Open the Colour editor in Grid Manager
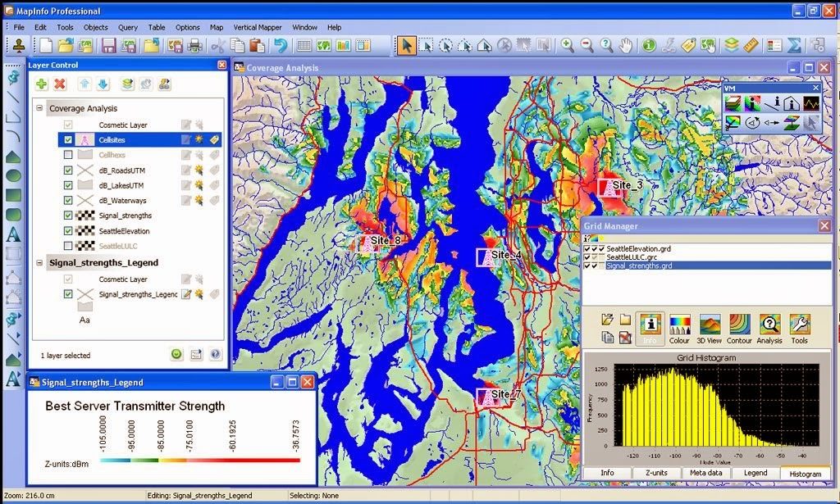This screenshot has height=504, width=840. click(680, 325)
